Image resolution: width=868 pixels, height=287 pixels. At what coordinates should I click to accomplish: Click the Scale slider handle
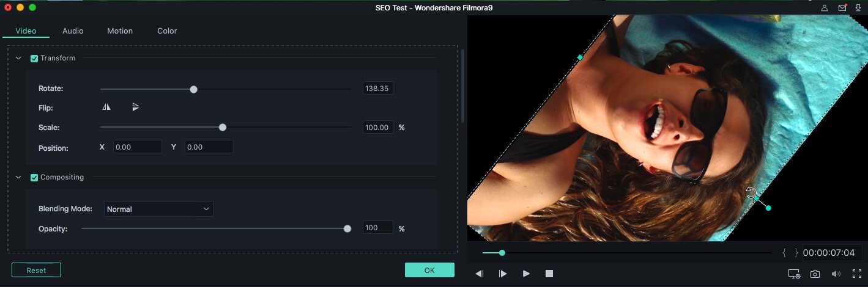click(223, 128)
